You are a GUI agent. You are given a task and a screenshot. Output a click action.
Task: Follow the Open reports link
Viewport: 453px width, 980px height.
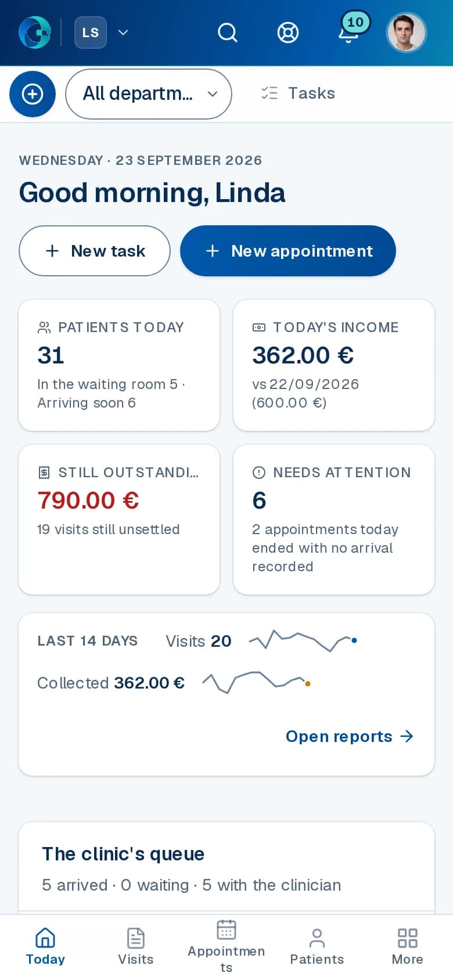[350, 736]
